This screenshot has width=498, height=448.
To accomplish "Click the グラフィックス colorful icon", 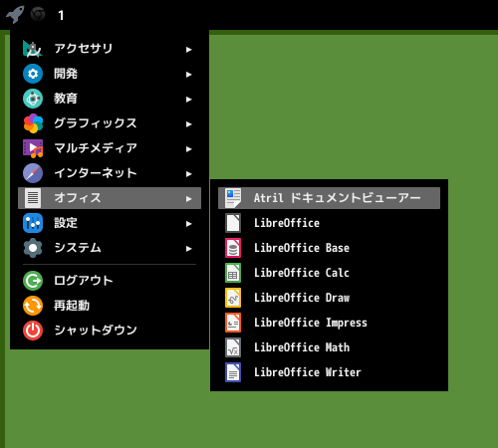I will point(33,123).
